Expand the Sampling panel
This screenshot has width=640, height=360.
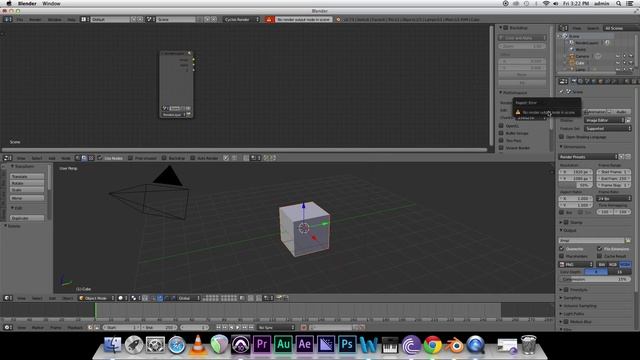(572, 298)
